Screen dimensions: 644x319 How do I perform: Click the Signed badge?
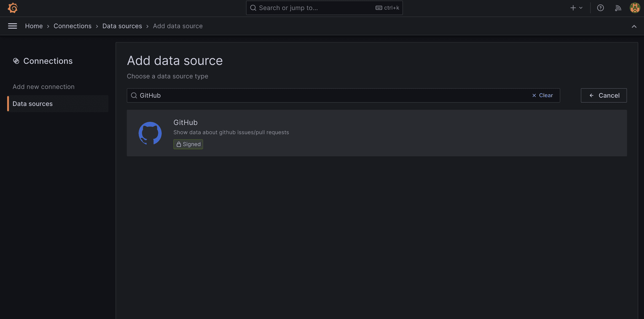tap(188, 144)
